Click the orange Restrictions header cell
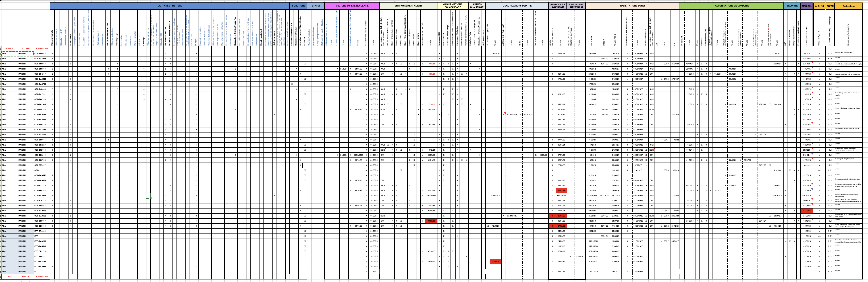Viewport: 868px width, 282px height. [848, 6]
